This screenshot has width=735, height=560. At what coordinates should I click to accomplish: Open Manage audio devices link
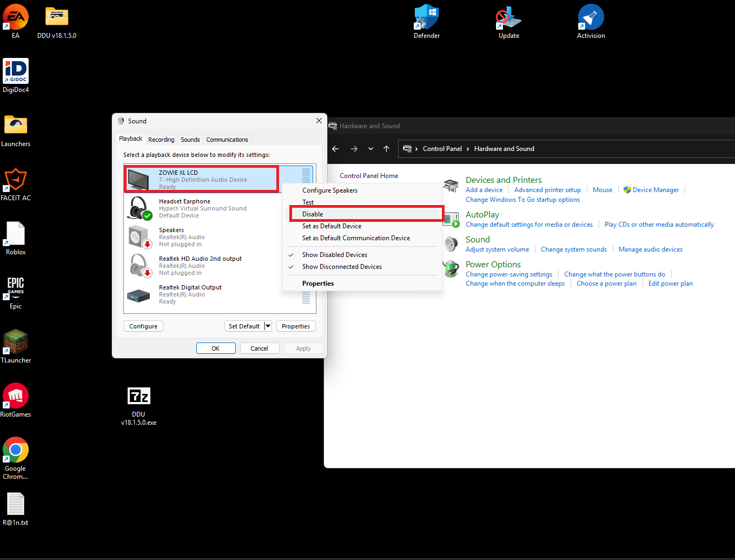point(651,249)
